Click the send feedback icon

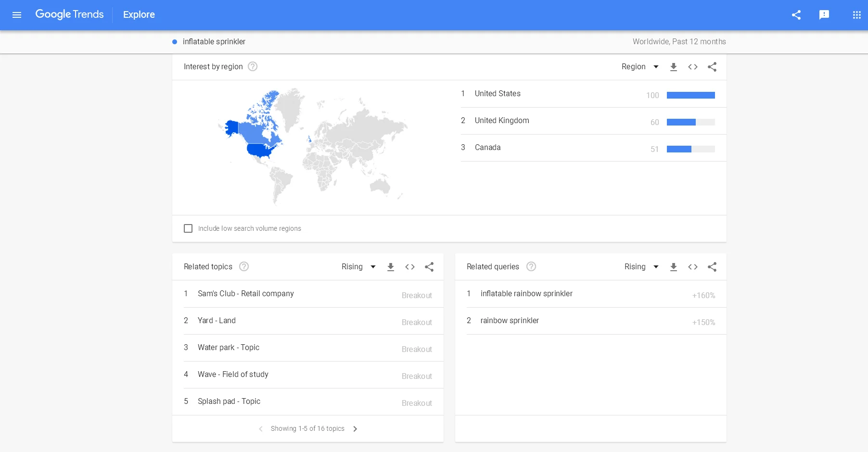(x=824, y=15)
